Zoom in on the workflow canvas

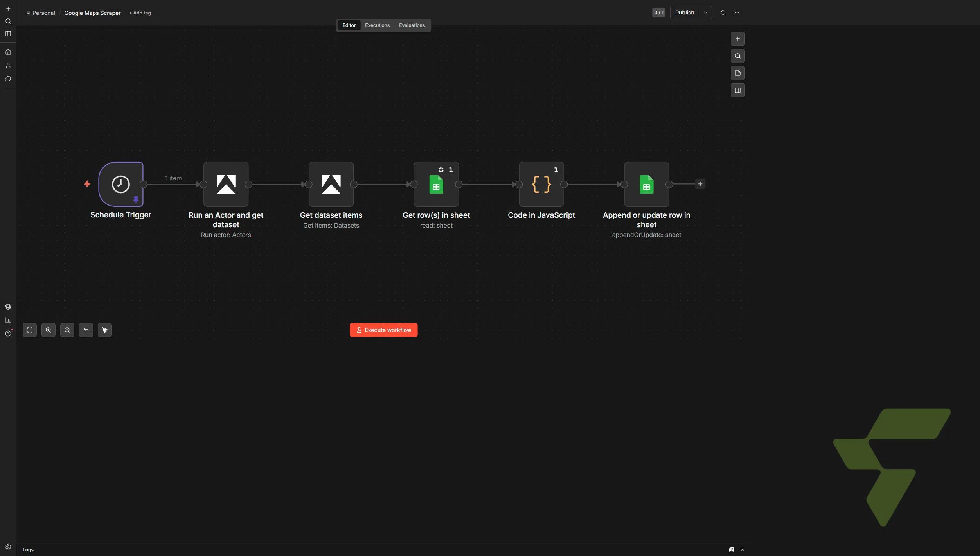(49, 330)
